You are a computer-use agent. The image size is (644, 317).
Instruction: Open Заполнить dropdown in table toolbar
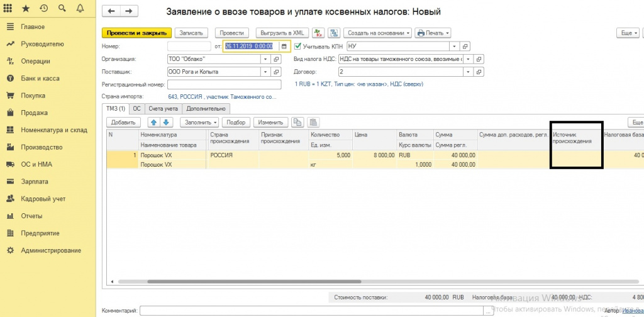(199, 123)
